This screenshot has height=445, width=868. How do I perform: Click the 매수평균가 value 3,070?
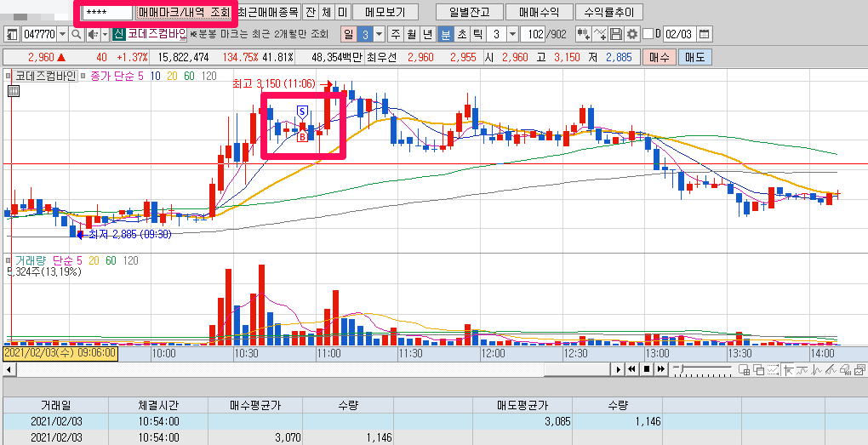click(x=288, y=438)
